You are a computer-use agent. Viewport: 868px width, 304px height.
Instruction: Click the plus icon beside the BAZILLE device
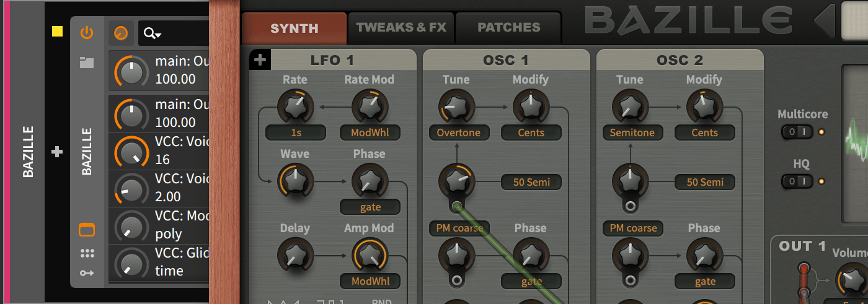click(57, 152)
